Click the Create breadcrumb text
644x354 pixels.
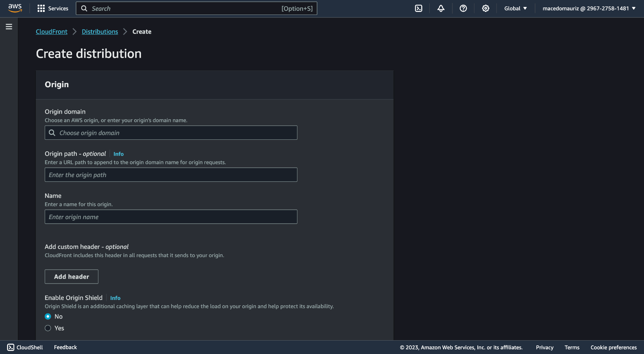pos(142,32)
